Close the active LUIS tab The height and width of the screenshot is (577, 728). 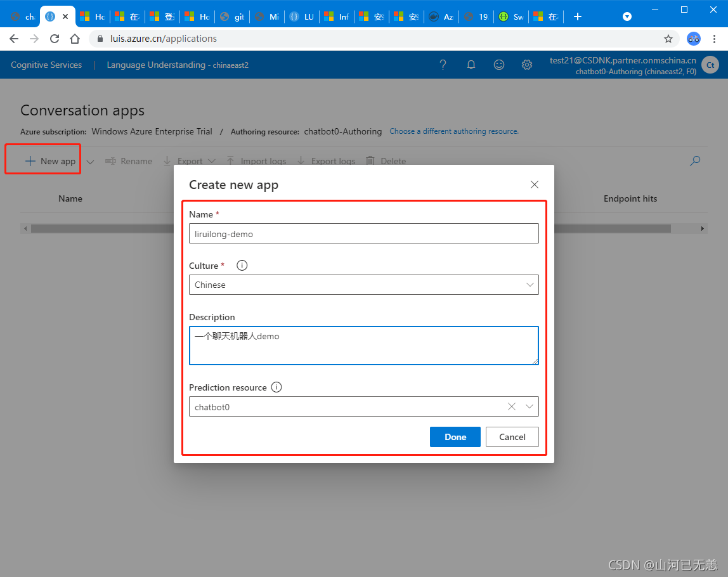click(65, 16)
